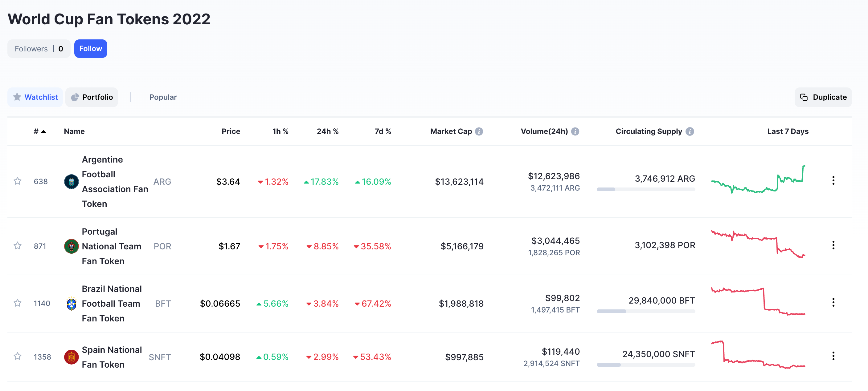Screen dimensions: 868x391
Task: Click the ARG circulating supply progress bar
Action: click(x=646, y=189)
